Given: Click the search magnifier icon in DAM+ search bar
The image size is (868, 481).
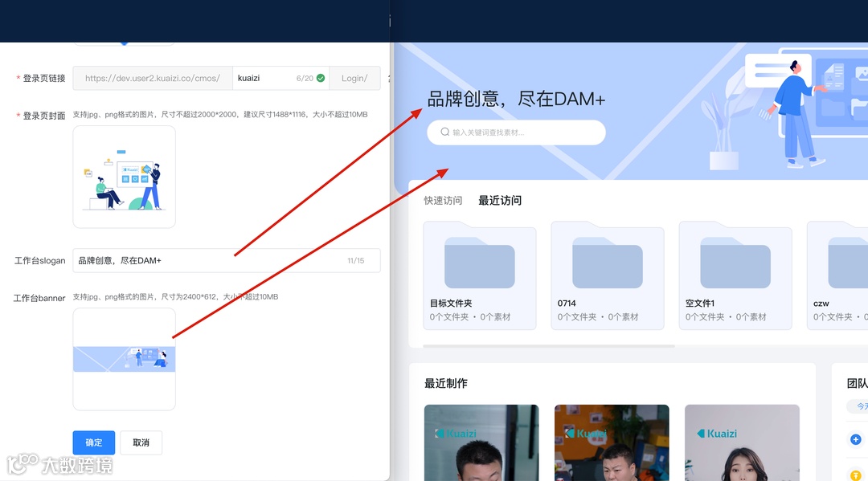Looking at the screenshot, I should point(444,132).
